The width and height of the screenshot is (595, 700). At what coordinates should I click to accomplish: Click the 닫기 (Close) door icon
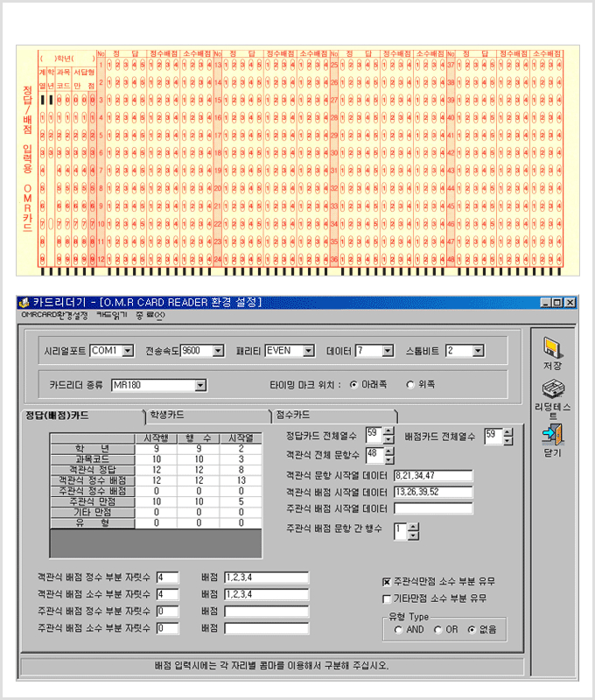pos(552,434)
